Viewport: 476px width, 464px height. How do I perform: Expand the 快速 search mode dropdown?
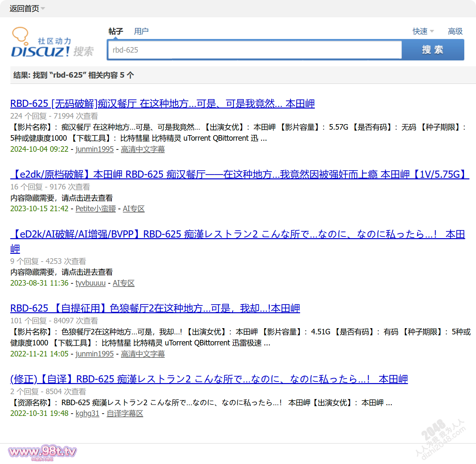[x=423, y=31]
